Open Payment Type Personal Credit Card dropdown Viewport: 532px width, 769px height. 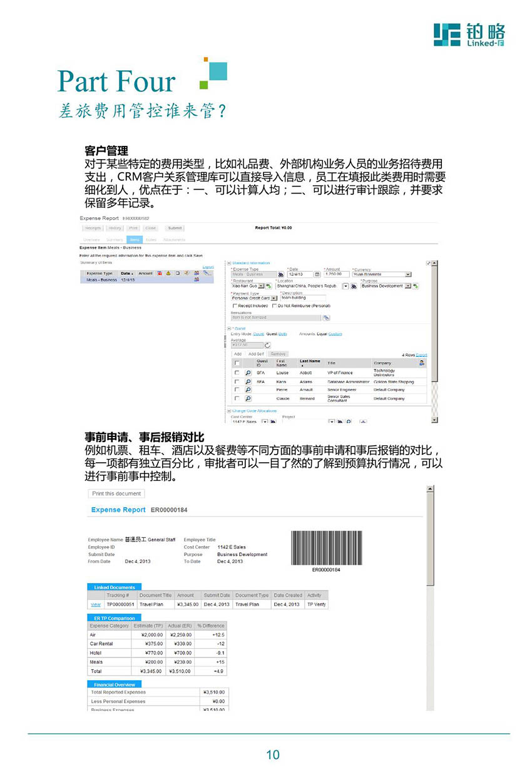click(274, 298)
